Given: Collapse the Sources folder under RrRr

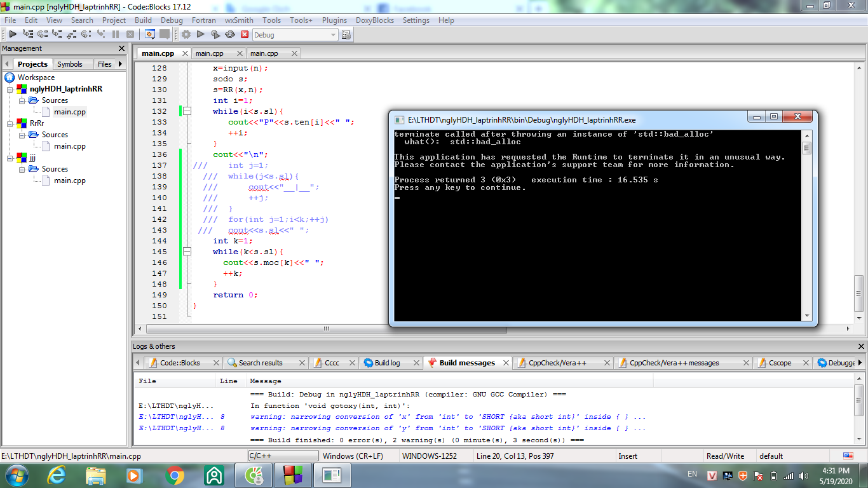Looking at the screenshot, I should [22, 135].
